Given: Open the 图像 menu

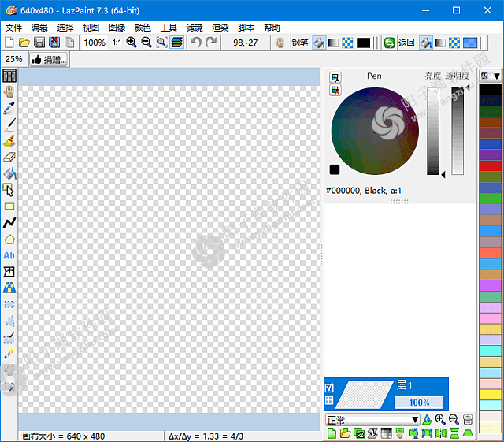Looking at the screenshot, I should tap(117, 28).
